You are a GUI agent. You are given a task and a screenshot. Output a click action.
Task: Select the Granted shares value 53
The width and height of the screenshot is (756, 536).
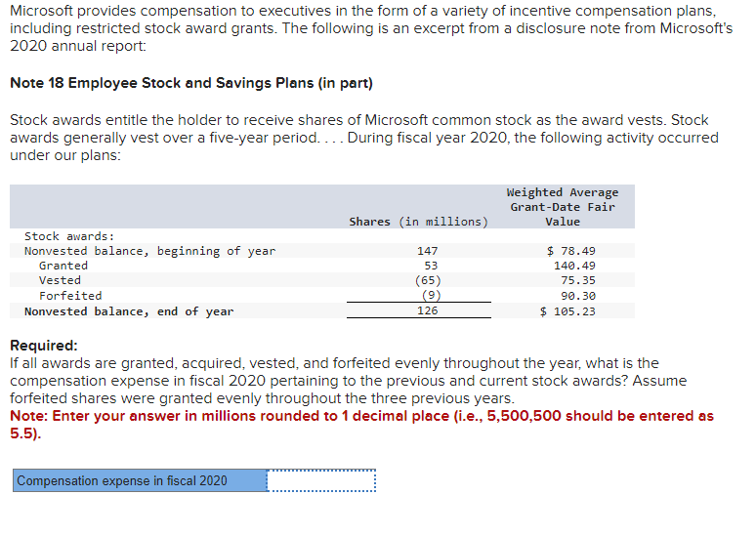pos(431,266)
